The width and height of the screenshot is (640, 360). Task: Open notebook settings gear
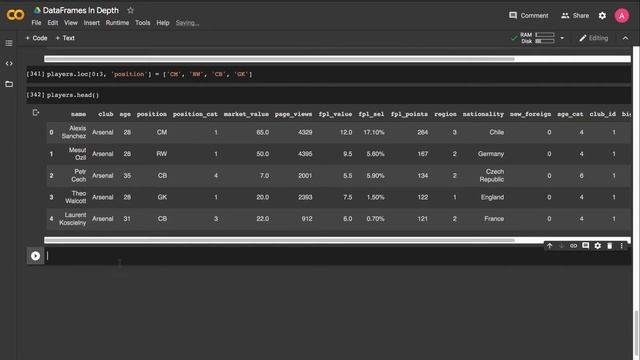click(x=602, y=16)
